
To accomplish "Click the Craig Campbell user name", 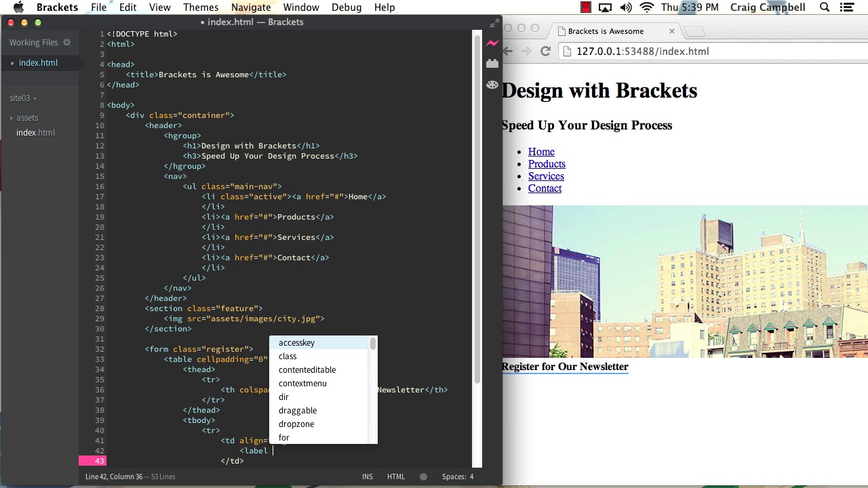I will (x=768, y=7).
